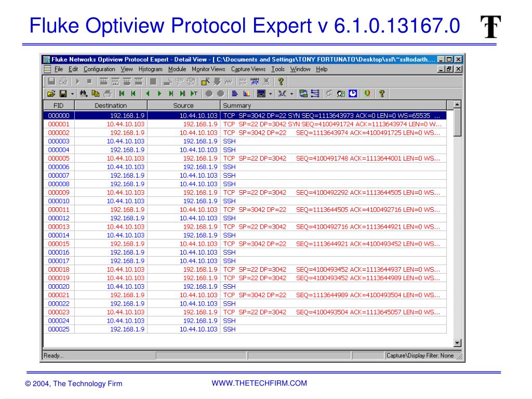This screenshot has height=399, width=532.
Task: Click the red and green Q icon
Action: tap(367, 94)
